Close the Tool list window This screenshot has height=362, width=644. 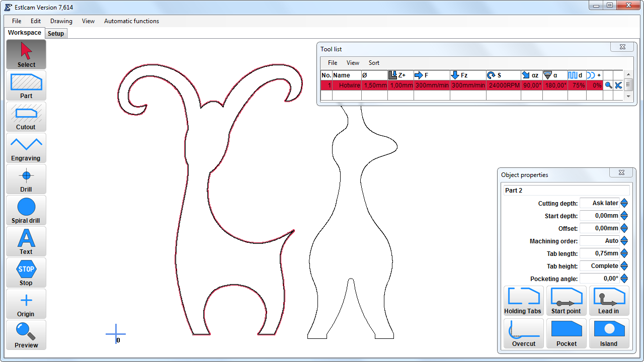click(x=622, y=47)
